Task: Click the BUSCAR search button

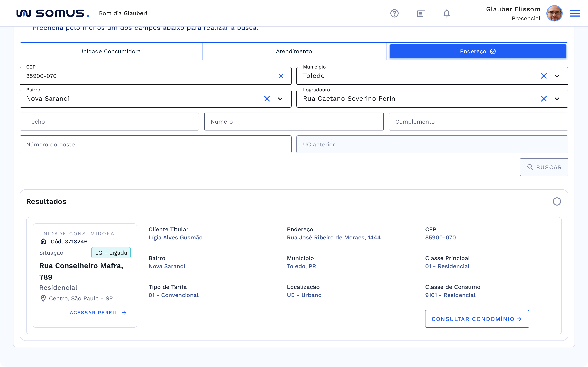Action: click(x=544, y=167)
